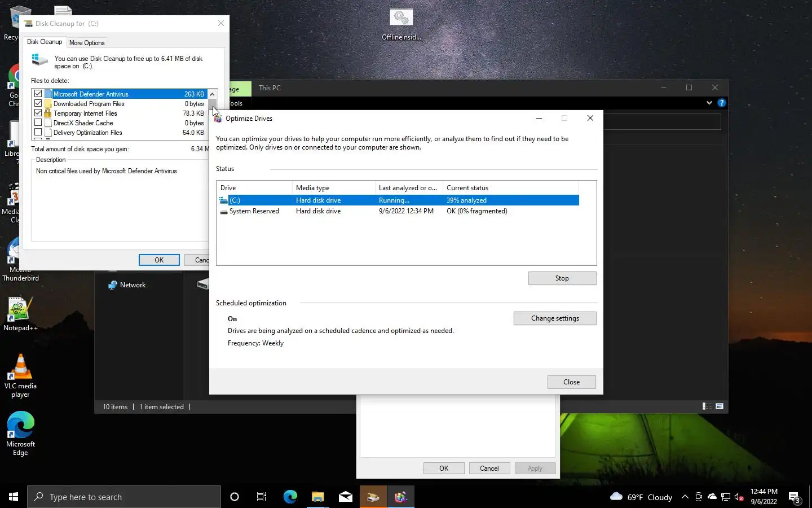The height and width of the screenshot is (508, 812).
Task: Click the taskbar search box
Action: pos(124,497)
